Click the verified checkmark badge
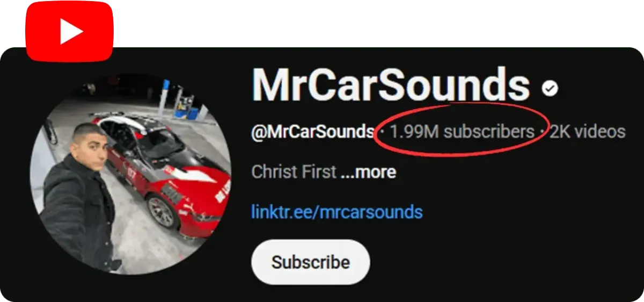 550,88
